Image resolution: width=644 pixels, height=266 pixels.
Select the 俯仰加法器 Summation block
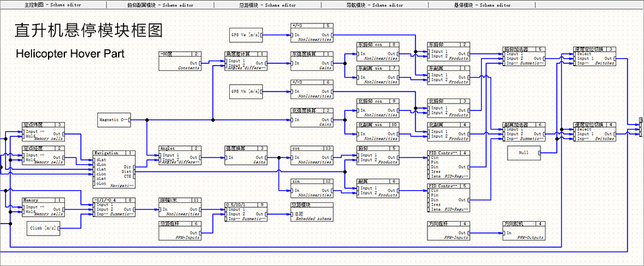523,57
